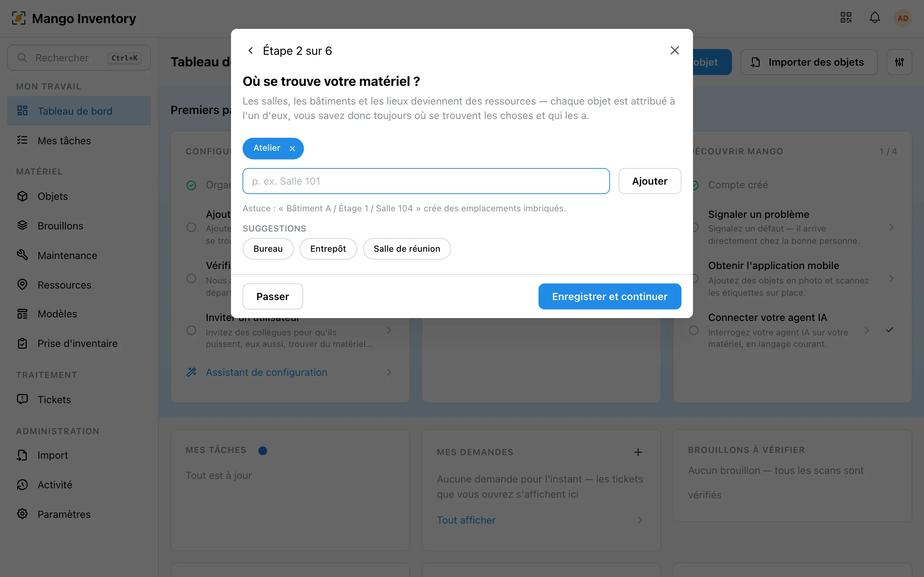This screenshot has height=577, width=924.
Task: Click the AD user avatar
Action: pos(903,18)
